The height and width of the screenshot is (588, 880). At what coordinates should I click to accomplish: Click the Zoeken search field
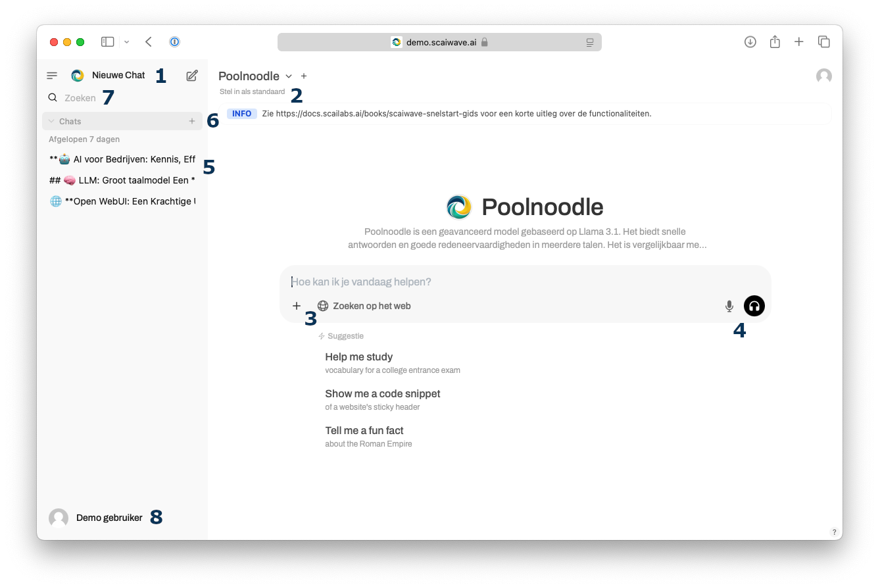tap(80, 98)
